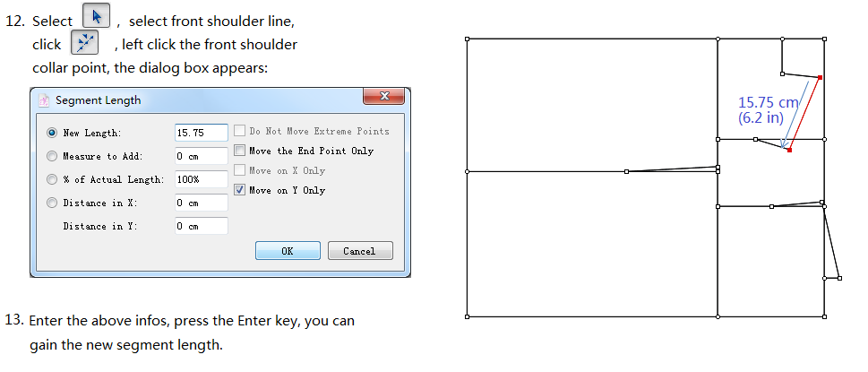The height and width of the screenshot is (372, 868).
Task: Uncheck Move on Y Only checkbox
Action: coord(239,190)
